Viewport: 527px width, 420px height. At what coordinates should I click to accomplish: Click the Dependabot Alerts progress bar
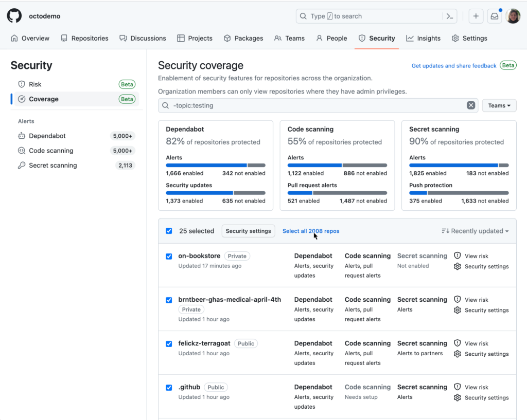[216, 166]
